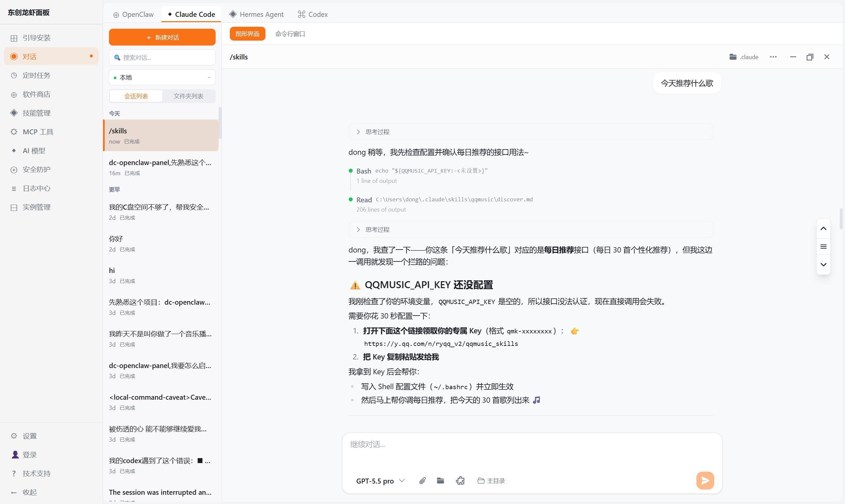Open 软件商店 software store
845x504 pixels.
point(51,94)
